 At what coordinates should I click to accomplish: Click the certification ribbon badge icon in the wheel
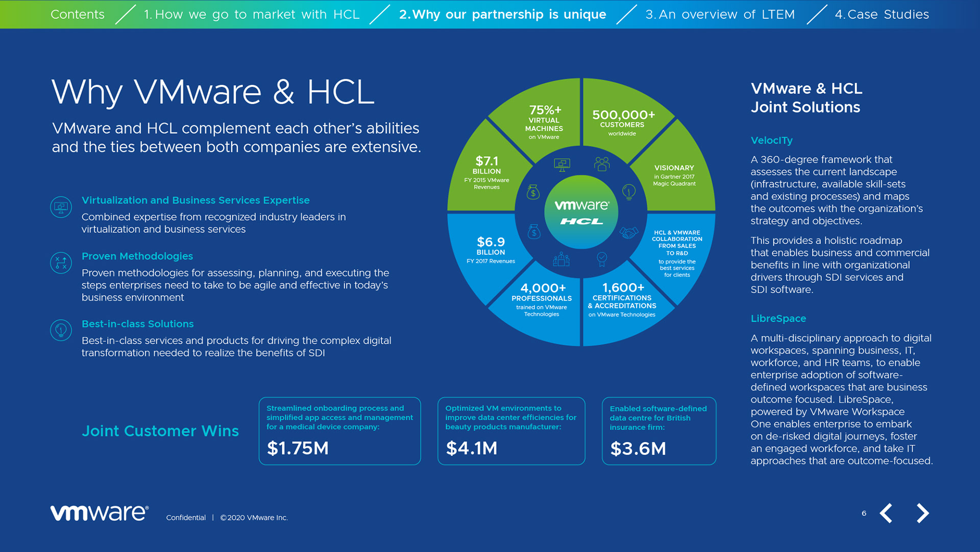602,259
